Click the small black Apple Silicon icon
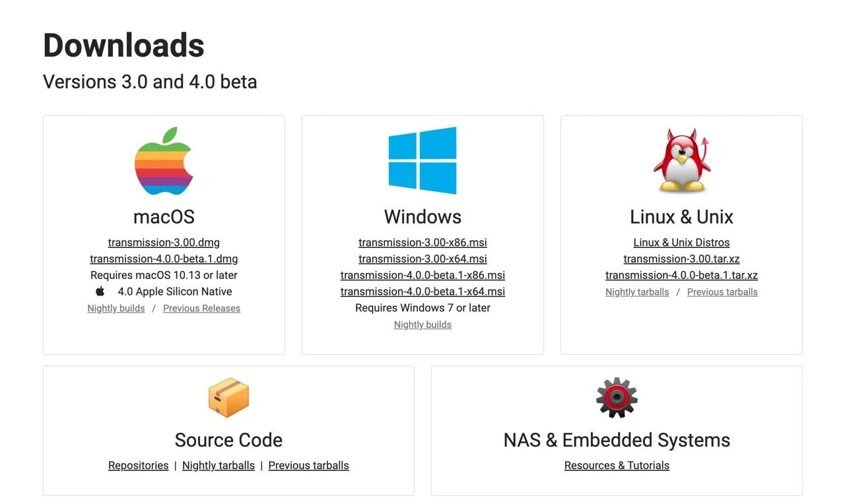The height and width of the screenshot is (504, 845). pos(100,292)
